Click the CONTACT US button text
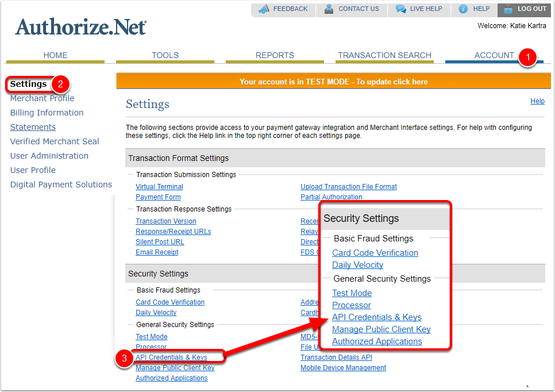 (359, 9)
